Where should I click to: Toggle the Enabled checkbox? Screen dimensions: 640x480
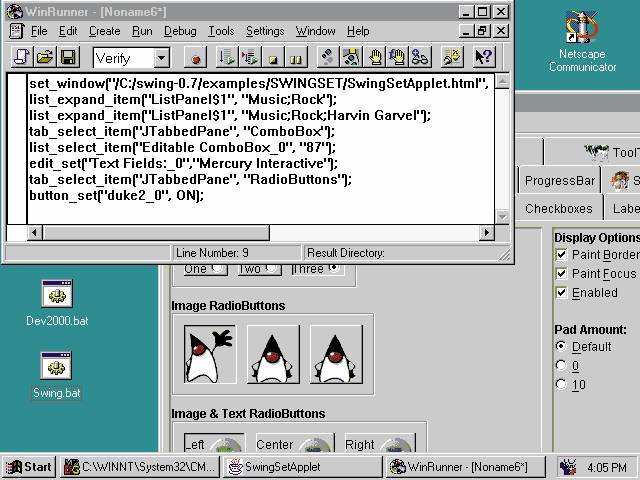(x=561, y=292)
